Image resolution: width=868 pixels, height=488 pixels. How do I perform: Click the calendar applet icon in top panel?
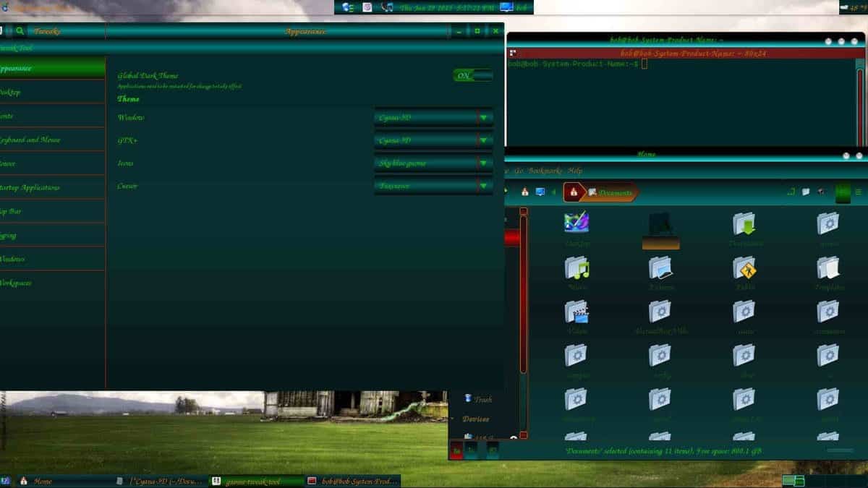367,7
